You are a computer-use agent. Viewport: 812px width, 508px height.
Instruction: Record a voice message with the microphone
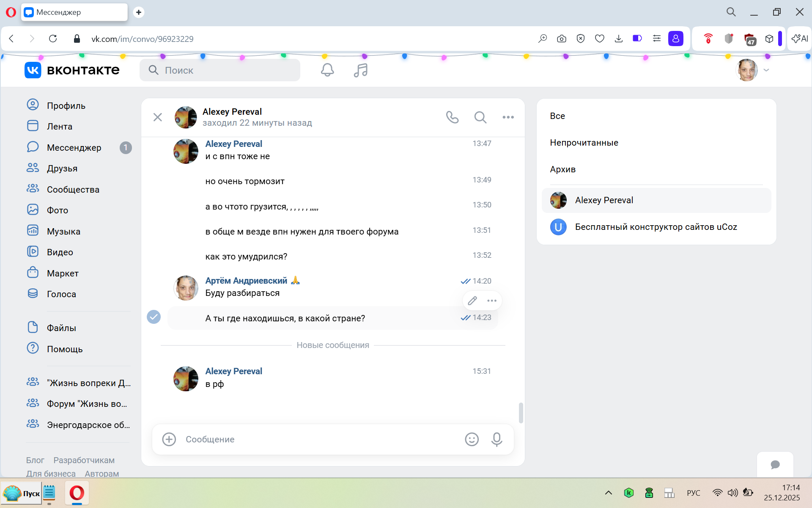click(497, 439)
